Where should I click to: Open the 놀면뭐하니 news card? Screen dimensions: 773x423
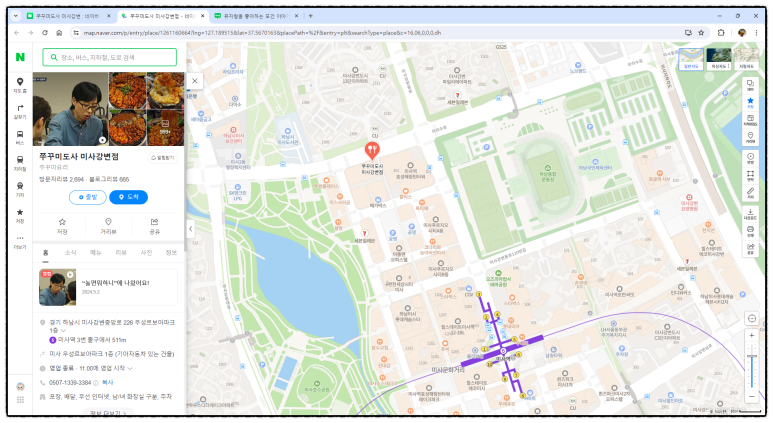click(x=108, y=287)
